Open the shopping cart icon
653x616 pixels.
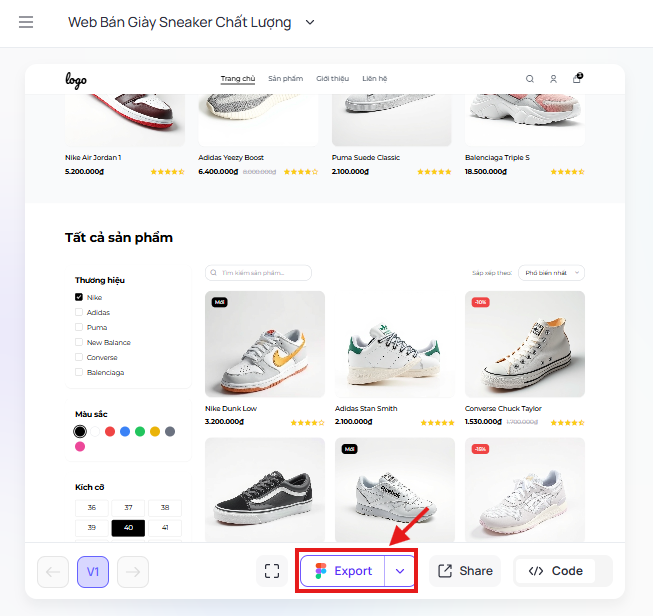[x=577, y=79]
